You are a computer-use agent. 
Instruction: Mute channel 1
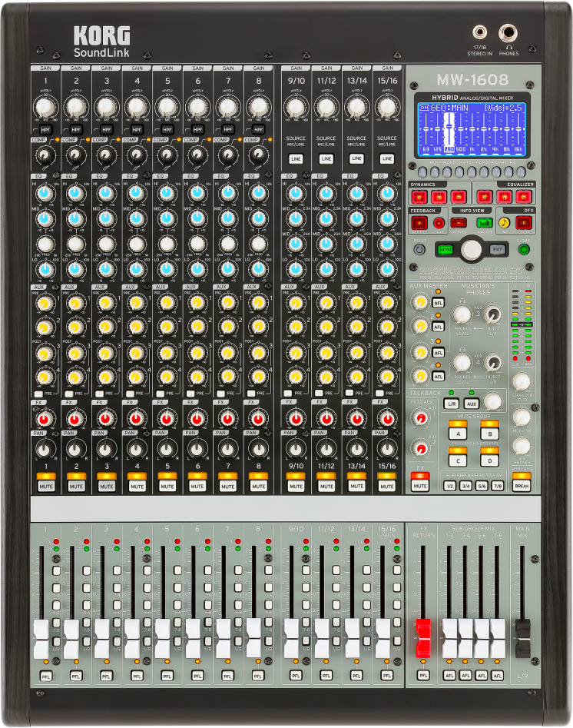45,486
